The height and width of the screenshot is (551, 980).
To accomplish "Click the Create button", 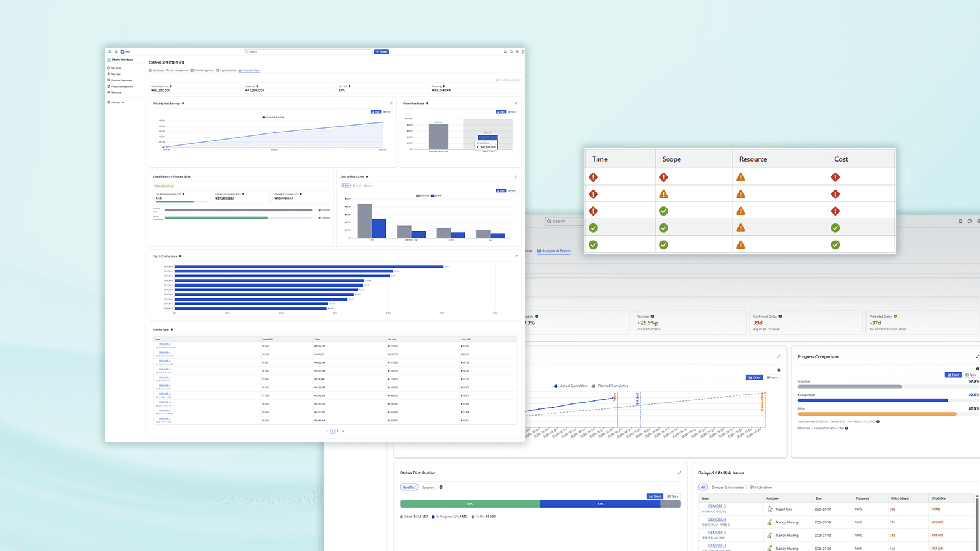I will (382, 51).
